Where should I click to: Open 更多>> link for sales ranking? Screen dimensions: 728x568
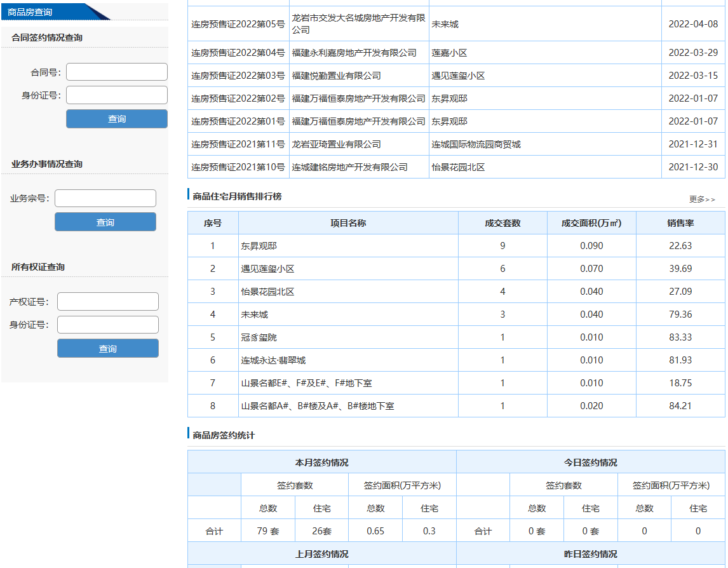pos(702,199)
